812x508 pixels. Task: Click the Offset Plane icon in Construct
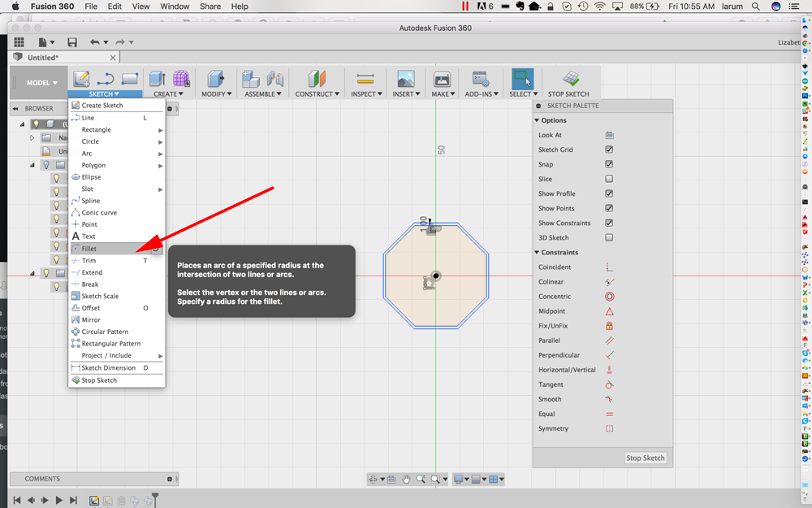[317, 79]
